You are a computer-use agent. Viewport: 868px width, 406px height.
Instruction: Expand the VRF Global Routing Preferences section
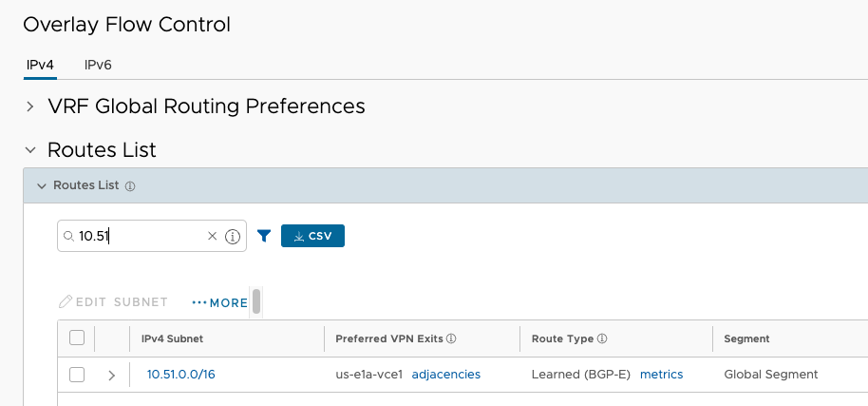pyautogui.click(x=29, y=106)
